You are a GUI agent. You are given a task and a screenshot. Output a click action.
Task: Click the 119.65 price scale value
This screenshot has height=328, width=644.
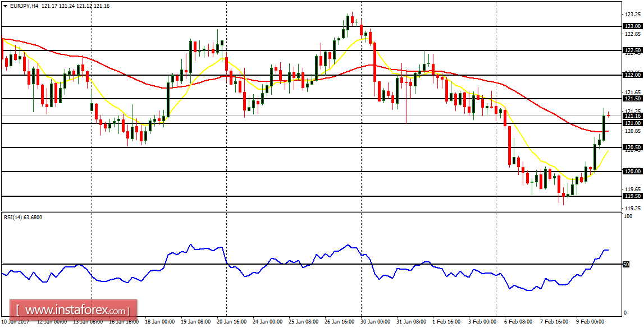click(x=632, y=189)
